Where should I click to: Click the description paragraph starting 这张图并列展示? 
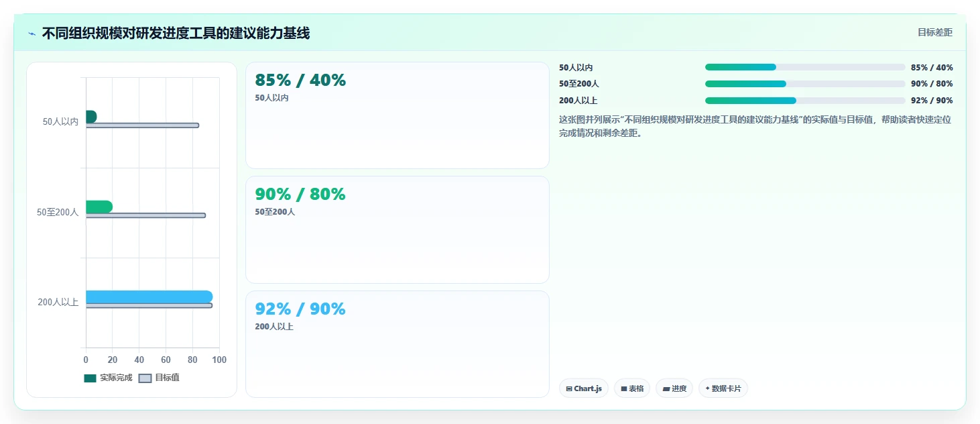[x=755, y=126]
